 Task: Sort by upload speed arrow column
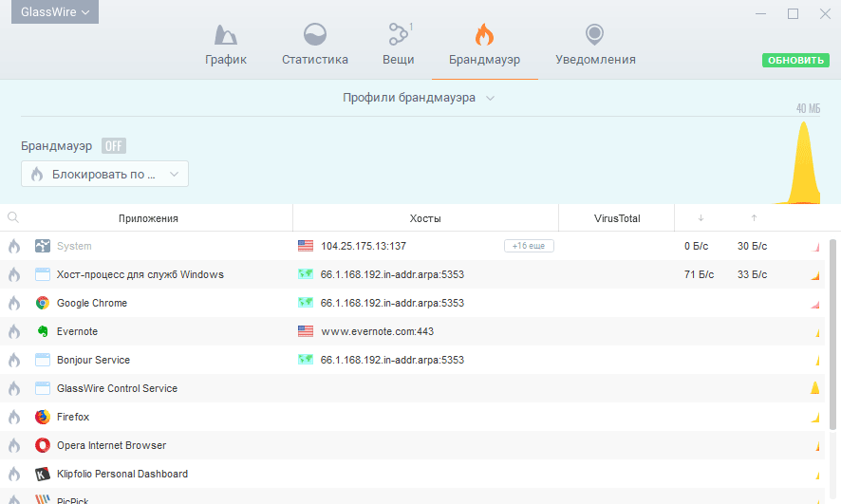click(754, 218)
